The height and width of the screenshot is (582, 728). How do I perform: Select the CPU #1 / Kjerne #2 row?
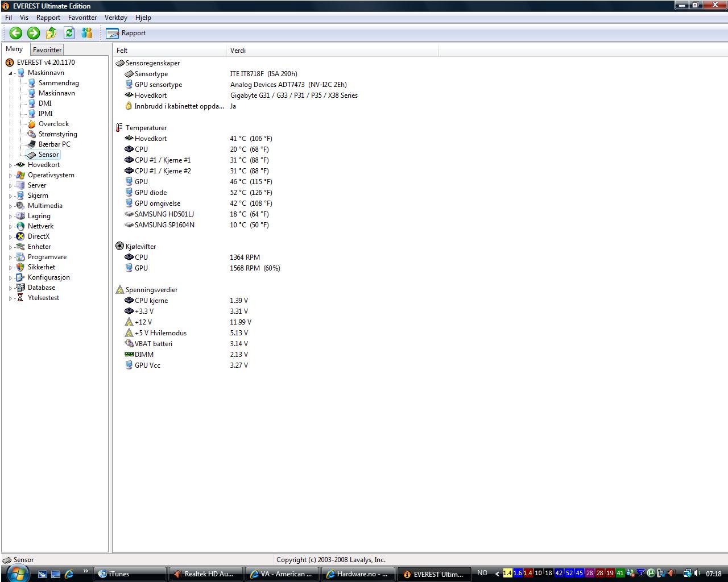(x=276, y=171)
